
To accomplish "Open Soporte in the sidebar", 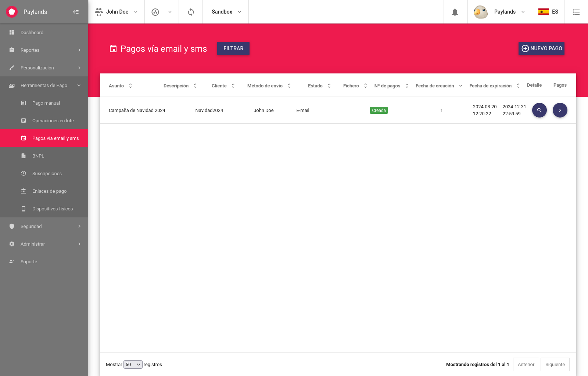I will click(x=44, y=261).
